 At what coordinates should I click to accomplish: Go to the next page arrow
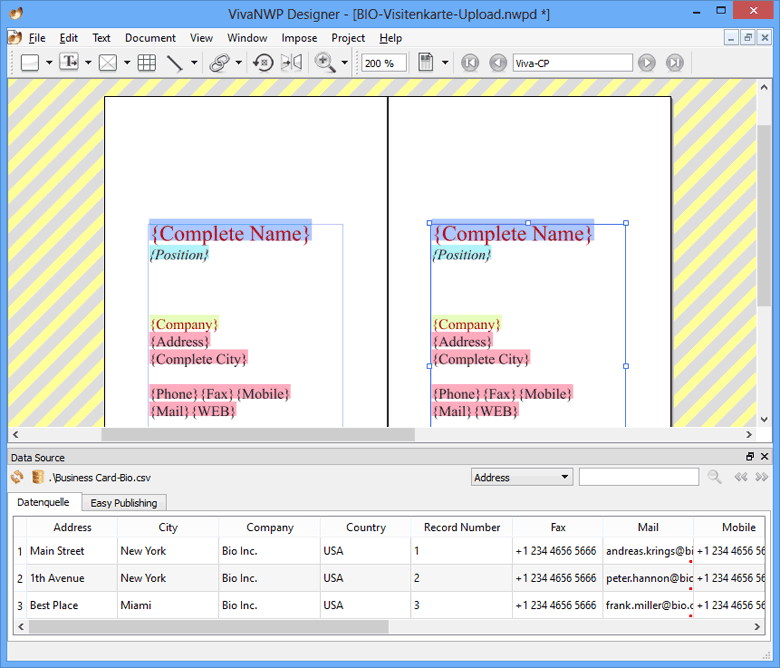click(x=647, y=62)
